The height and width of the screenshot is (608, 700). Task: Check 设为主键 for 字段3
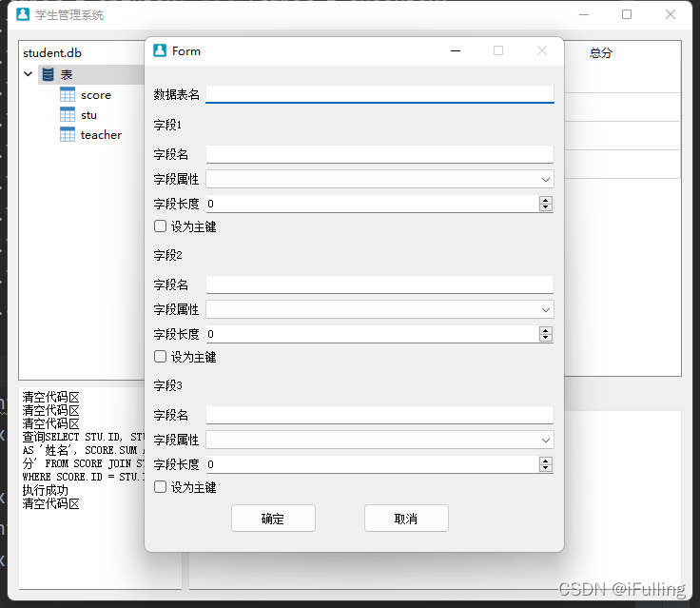pyautogui.click(x=161, y=487)
